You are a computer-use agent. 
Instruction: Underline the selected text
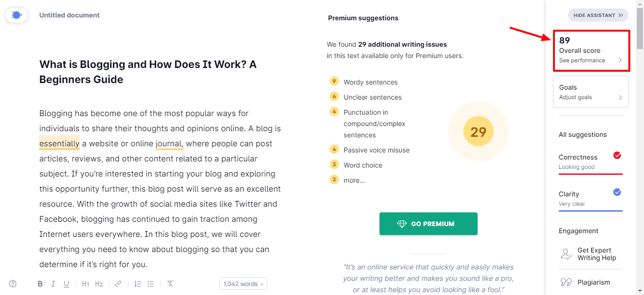click(66, 284)
